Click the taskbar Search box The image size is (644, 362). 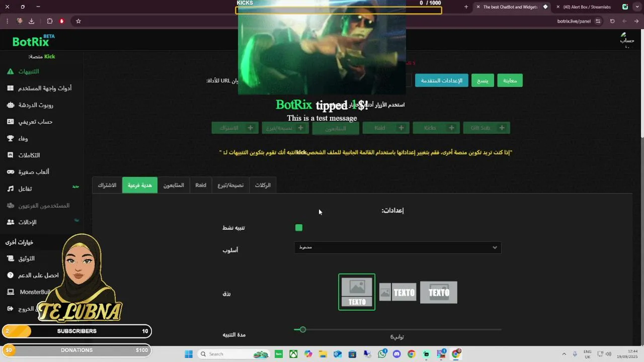point(233,354)
